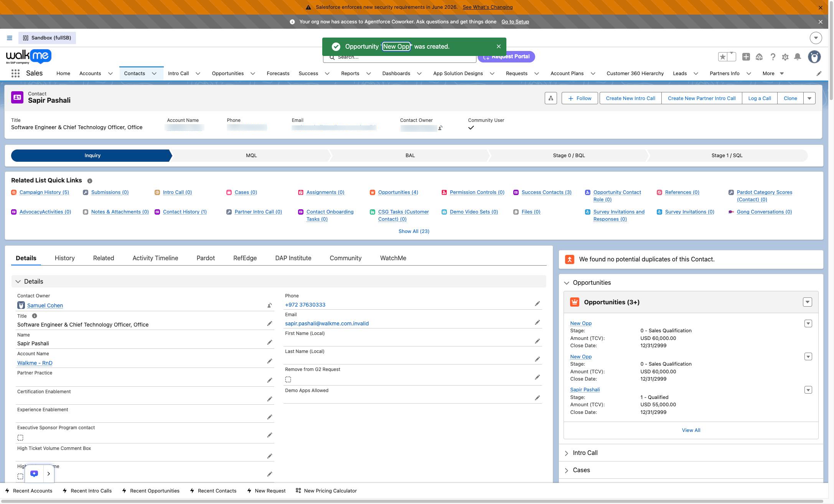Edit the Email field pencil icon
The image size is (834, 504).
[537, 322]
